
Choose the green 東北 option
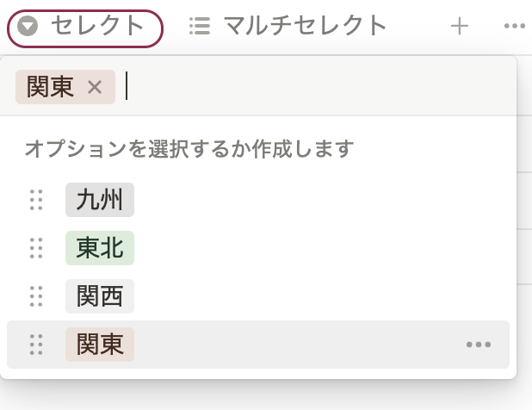(x=100, y=248)
